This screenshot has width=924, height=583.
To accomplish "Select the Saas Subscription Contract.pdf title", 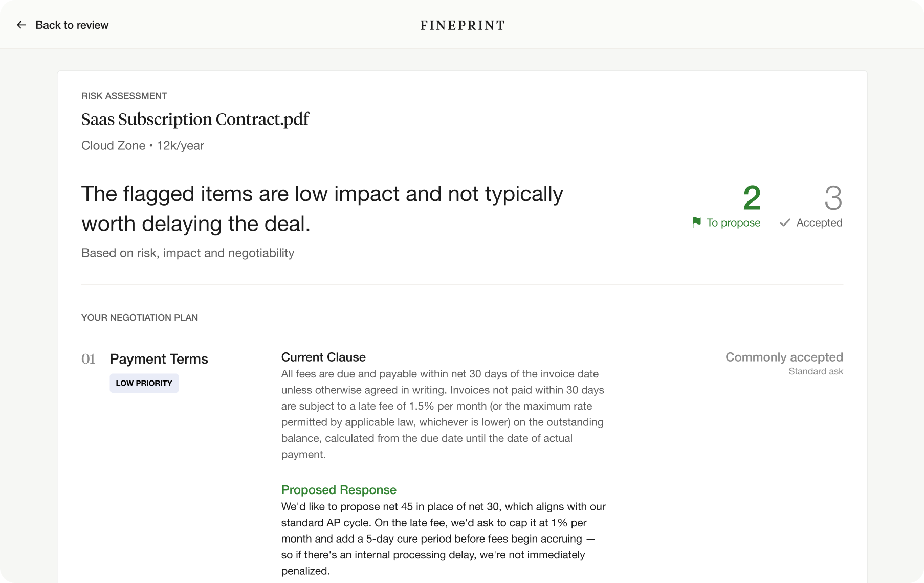I will (194, 119).
